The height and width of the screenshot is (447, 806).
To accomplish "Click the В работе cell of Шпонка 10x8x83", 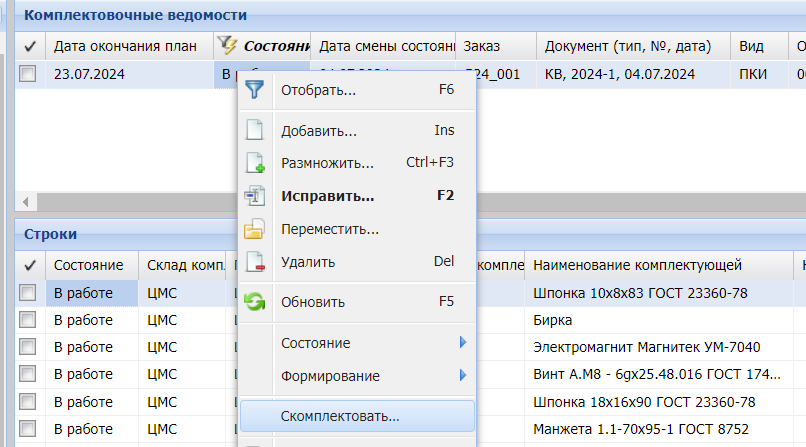I will click(91, 293).
